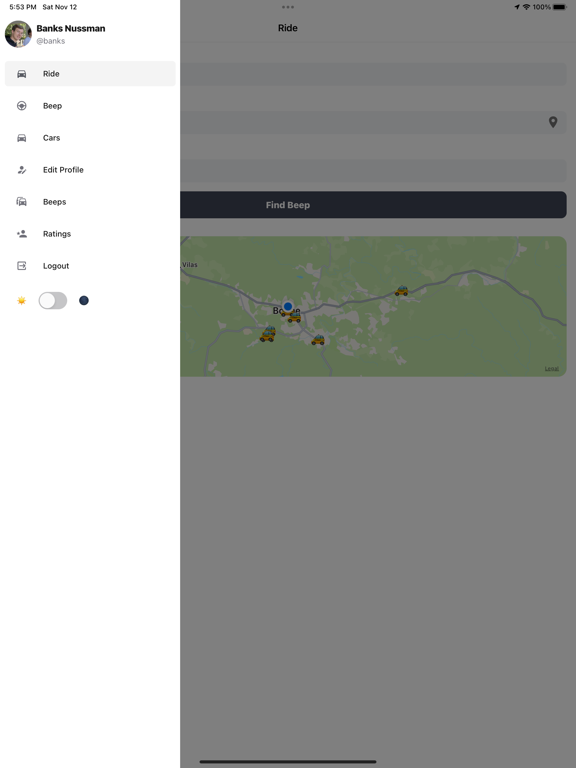The height and width of the screenshot is (768, 576).
Task: Toggle the dark mode switch
Action: tap(53, 300)
